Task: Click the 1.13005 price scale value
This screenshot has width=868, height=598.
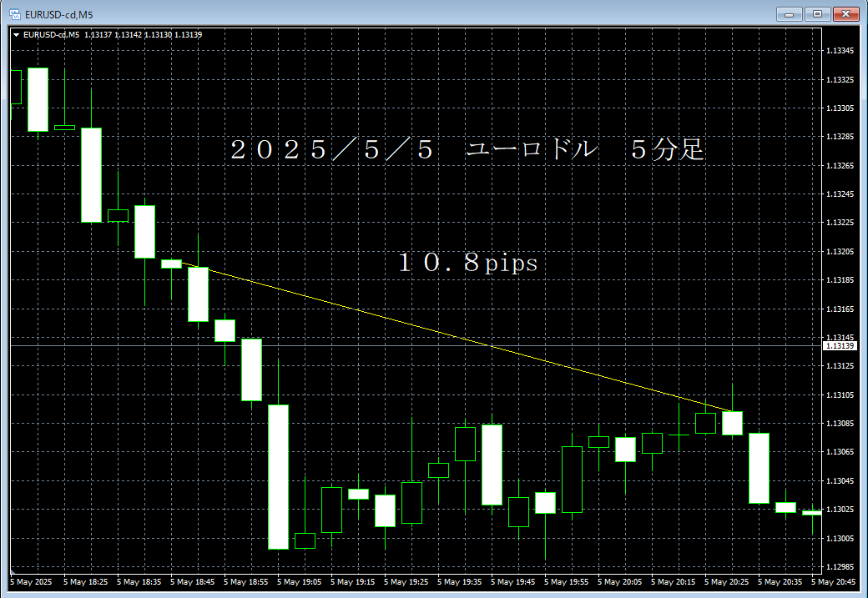Action: tap(840, 538)
